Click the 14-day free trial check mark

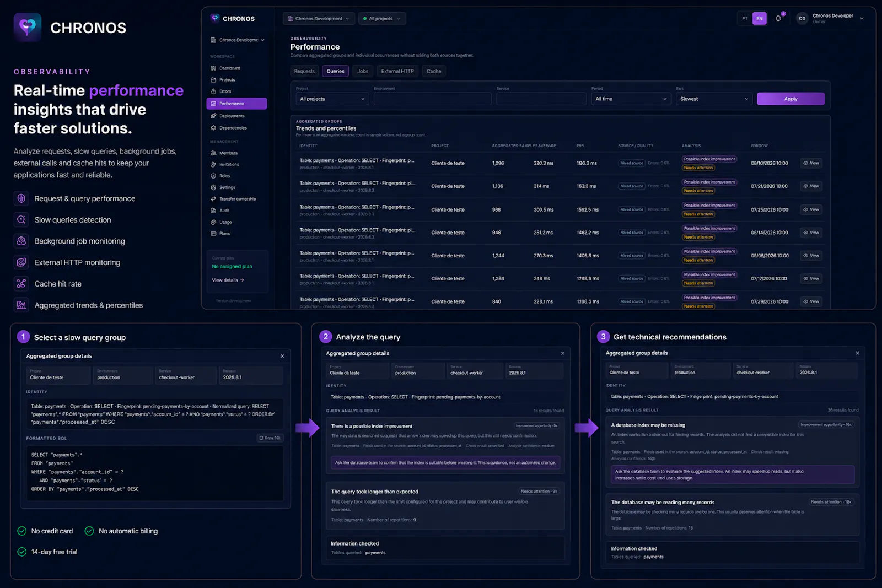(x=22, y=552)
